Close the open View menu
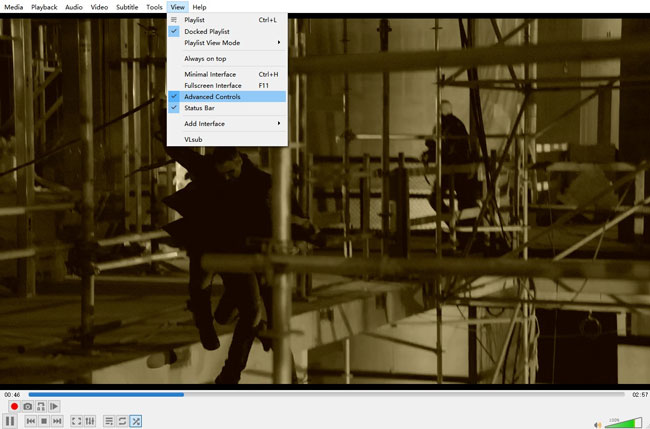This screenshot has width=650, height=429. [x=177, y=7]
